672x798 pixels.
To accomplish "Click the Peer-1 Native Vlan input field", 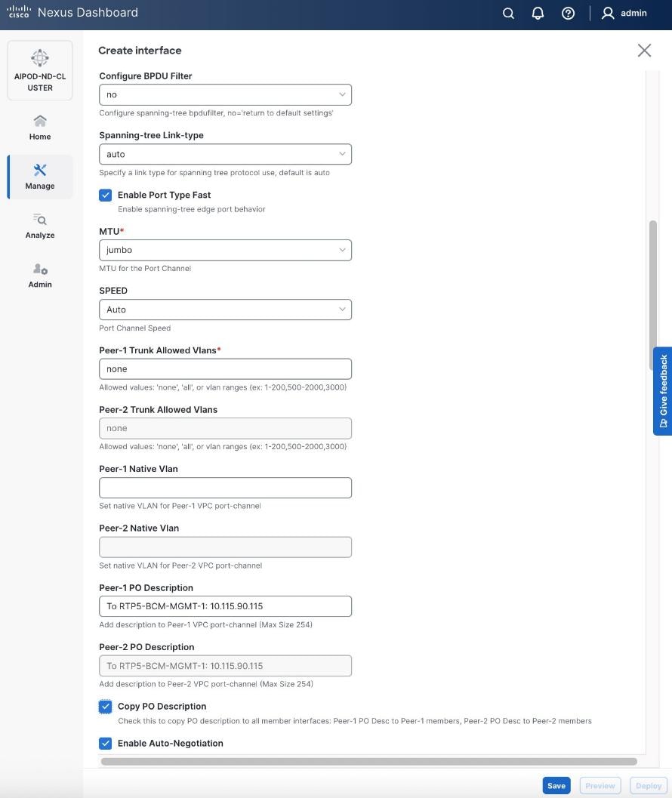I will [225, 487].
